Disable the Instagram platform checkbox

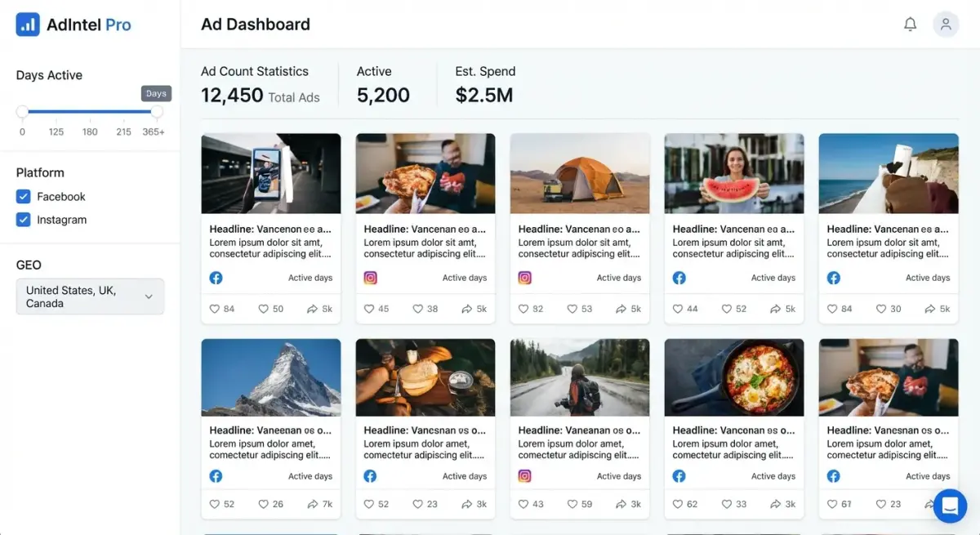click(22, 219)
